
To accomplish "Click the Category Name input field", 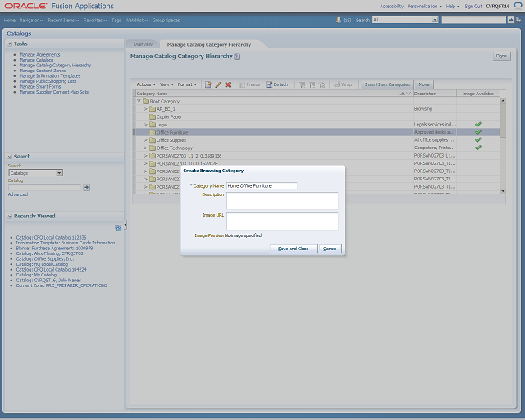I will 262,186.
